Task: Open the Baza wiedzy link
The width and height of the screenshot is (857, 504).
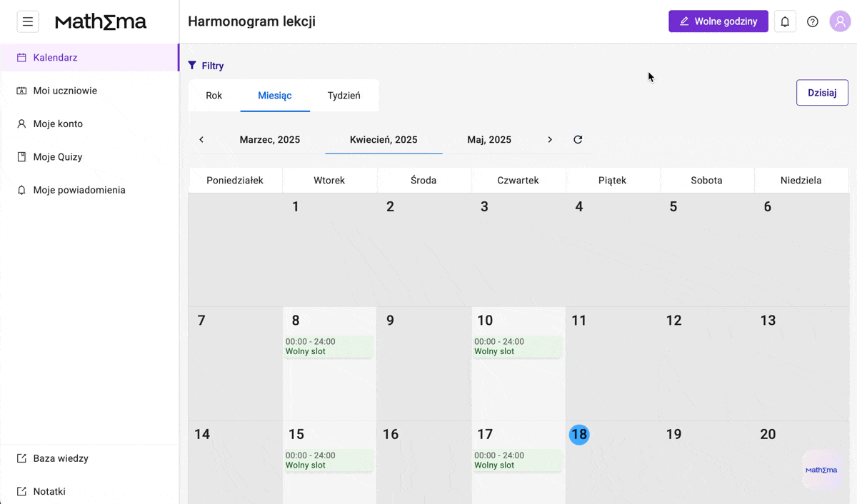Action: point(89,458)
